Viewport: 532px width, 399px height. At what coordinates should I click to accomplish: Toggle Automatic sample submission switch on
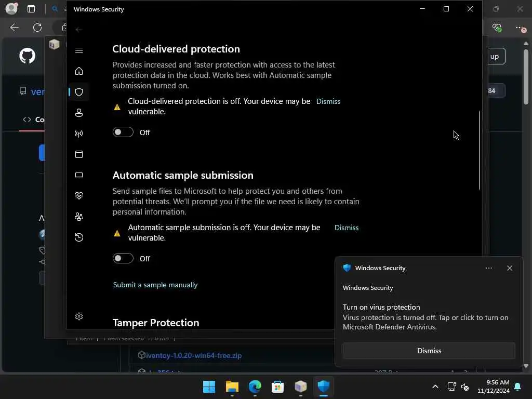coord(123,258)
